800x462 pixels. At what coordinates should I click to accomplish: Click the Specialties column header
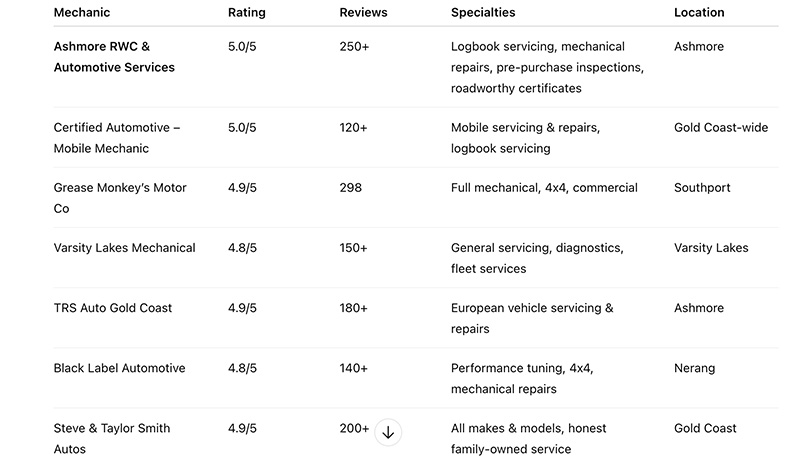[x=483, y=12]
